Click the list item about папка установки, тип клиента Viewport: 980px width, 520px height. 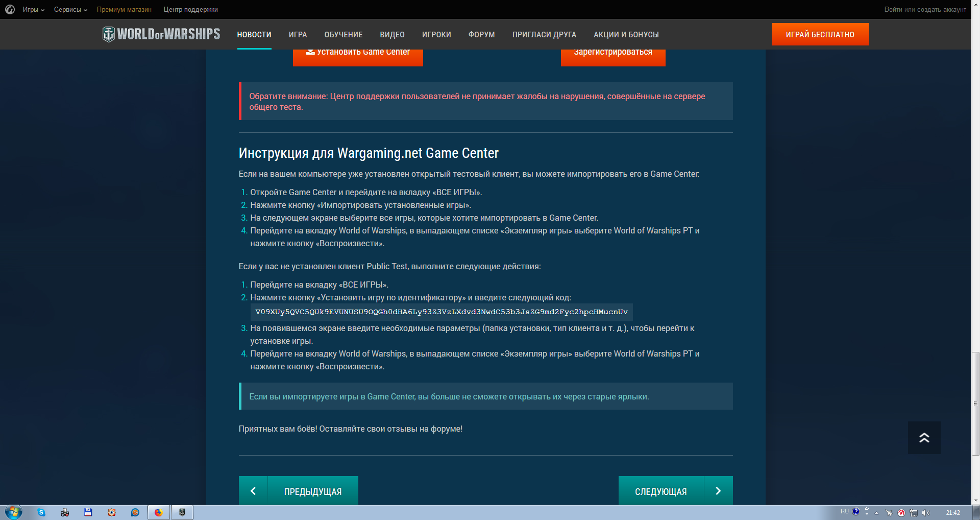click(472, 335)
